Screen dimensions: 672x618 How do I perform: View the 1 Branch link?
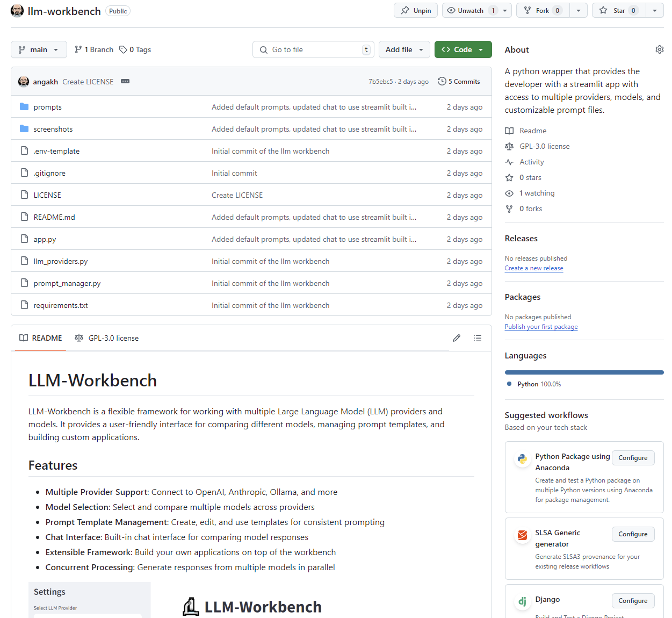tap(94, 49)
